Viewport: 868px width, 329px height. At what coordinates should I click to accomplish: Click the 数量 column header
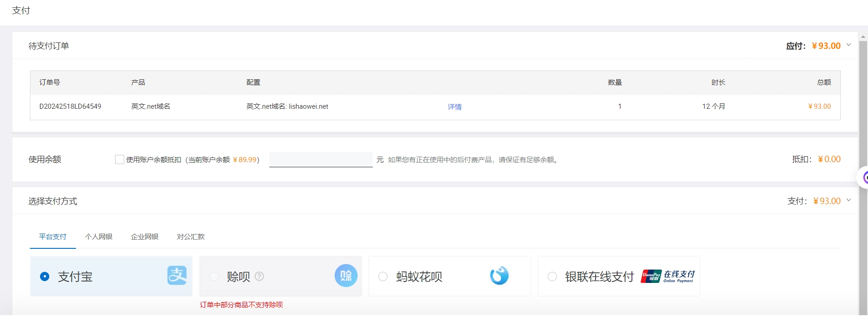(615, 82)
